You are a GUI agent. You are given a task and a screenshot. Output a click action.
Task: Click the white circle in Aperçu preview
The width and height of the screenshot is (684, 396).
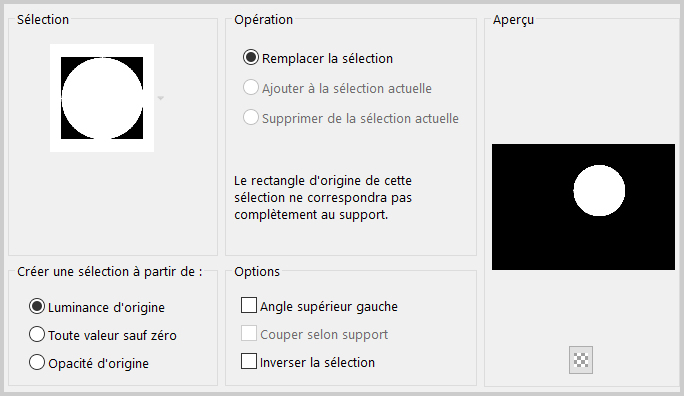[x=599, y=191]
